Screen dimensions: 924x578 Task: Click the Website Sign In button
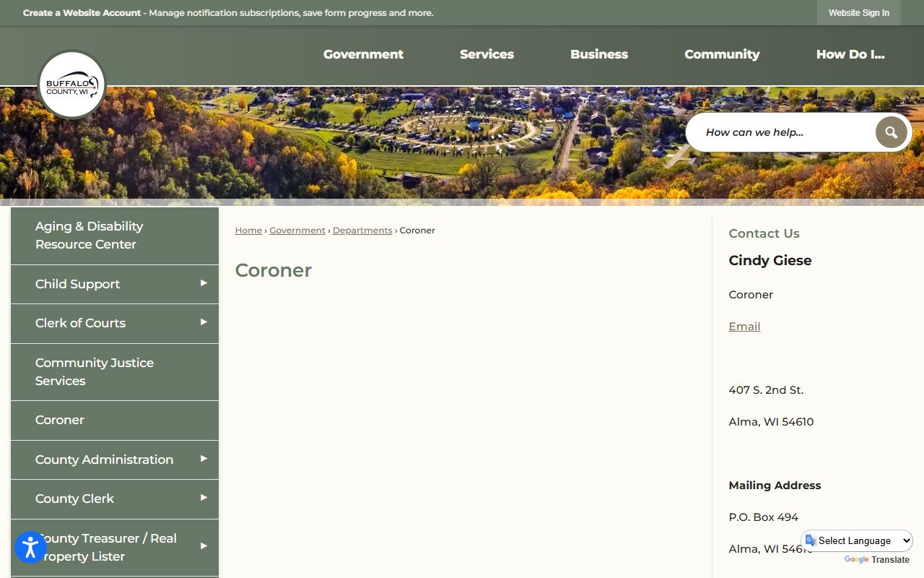(858, 13)
